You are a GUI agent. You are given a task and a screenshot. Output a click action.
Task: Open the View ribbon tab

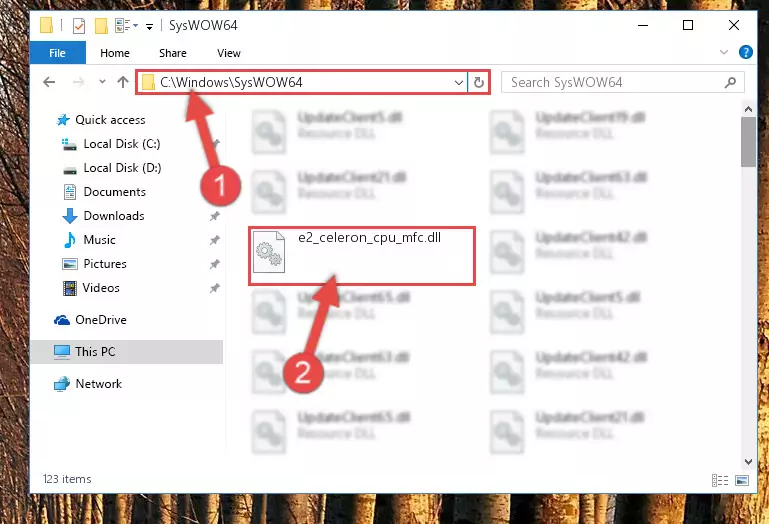[229, 53]
